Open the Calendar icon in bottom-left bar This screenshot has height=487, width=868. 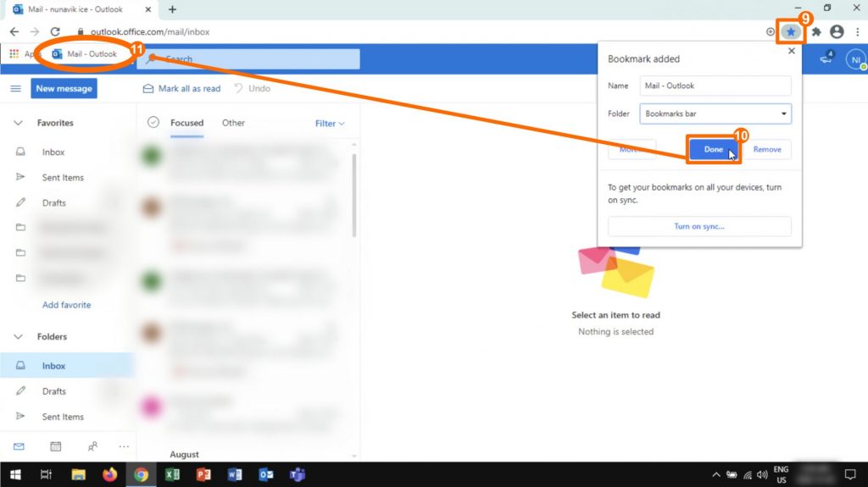(55, 446)
